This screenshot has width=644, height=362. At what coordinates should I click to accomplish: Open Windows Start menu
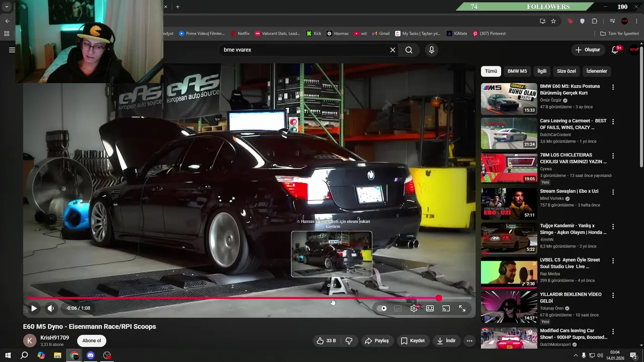pos(8,355)
